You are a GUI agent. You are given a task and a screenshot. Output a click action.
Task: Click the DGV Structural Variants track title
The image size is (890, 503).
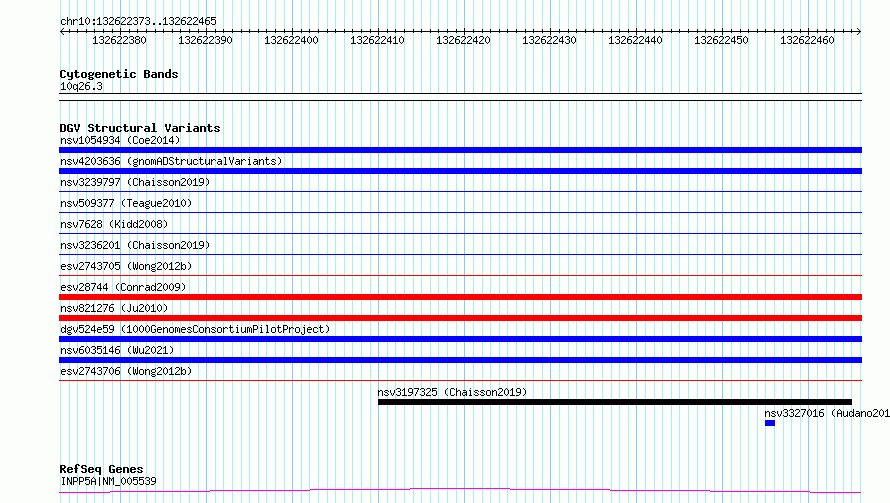(x=140, y=128)
